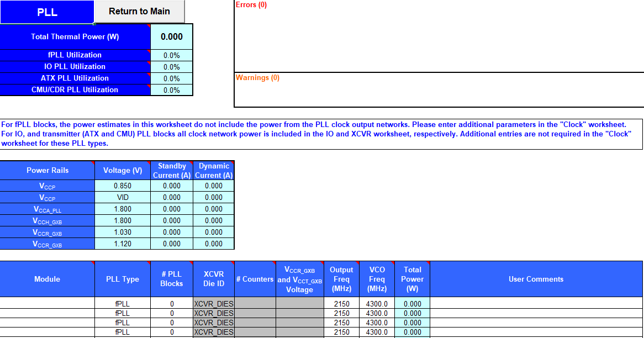
Task: Select the fPLL Utilization label cell
Action: [75, 55]
